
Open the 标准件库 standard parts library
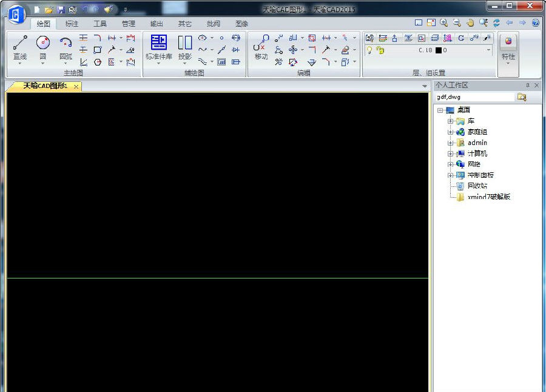(x=159, y=48)
